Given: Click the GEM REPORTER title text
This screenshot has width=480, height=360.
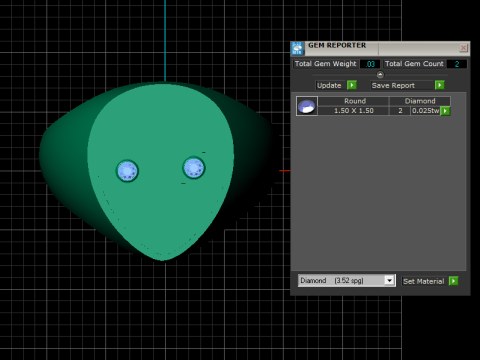Looking at the screenshot, I should pyautogui.click(x=337, y=45).
